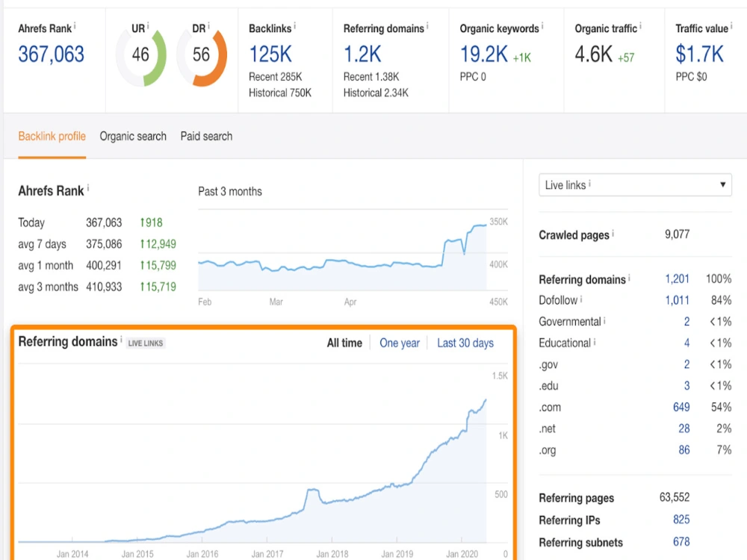This screenshot has width=747, height=560.
Task: Click the .net domains count 28
Action: (x=684, y=429)
